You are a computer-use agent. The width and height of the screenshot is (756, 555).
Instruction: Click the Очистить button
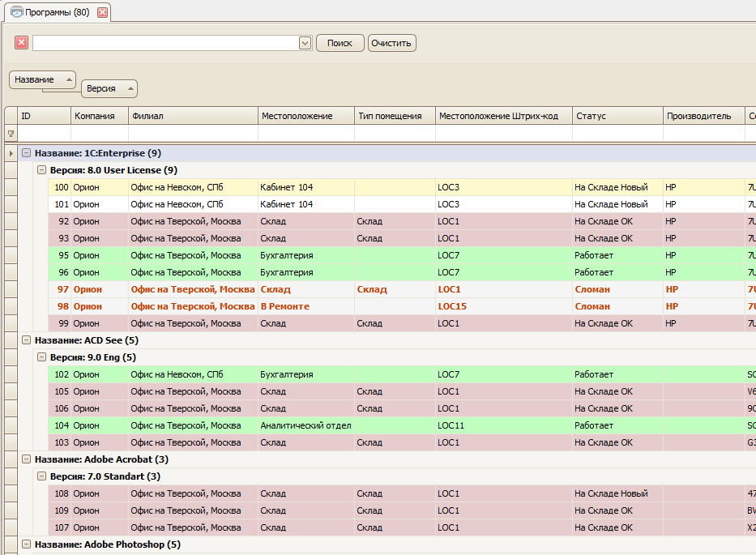(391, 43)
